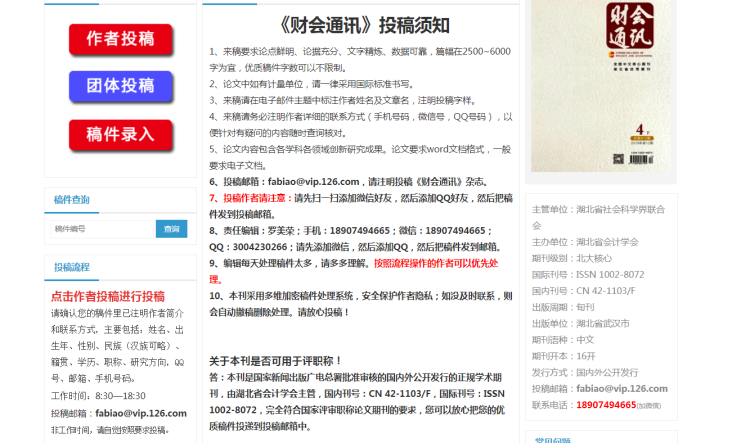Screen dimensions: 750x443
Task: Focus the 稿件编号 input field
Action: (x=102, y=229)
